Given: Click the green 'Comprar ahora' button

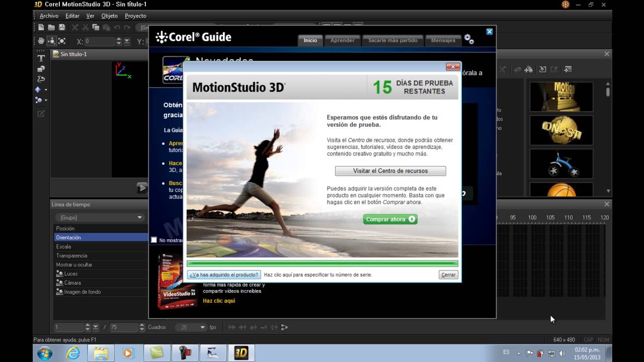Looking at the screenshot, I should 390,219.
